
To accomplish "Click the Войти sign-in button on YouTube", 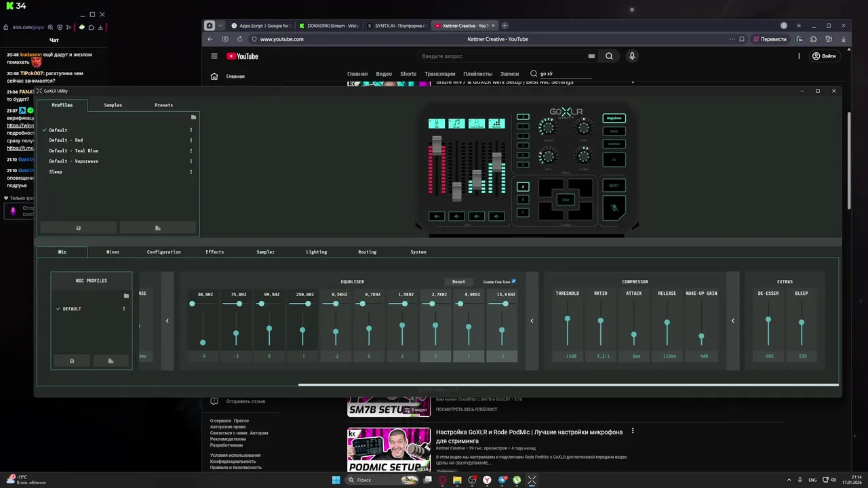I will tap(824, 56).
